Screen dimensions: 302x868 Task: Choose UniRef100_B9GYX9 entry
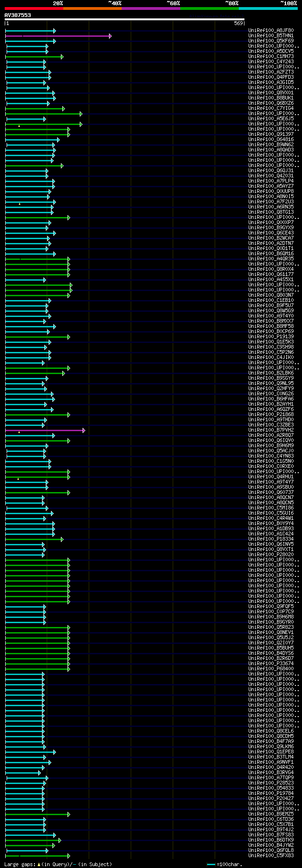pos(271,228)
